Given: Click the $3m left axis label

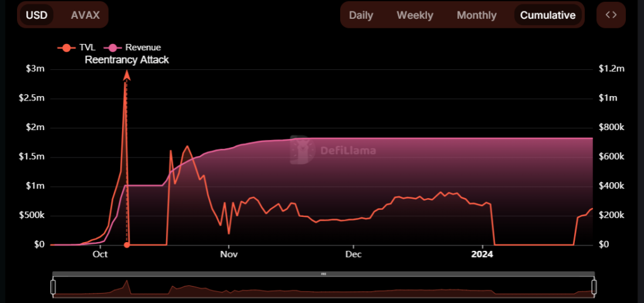Looking at the screenshot, I should click(35, 69).
